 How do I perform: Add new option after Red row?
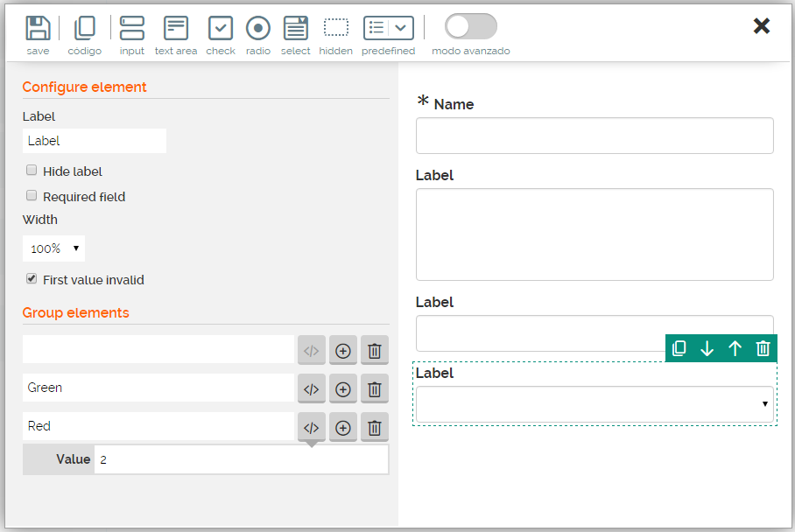[x=343, y=428]
